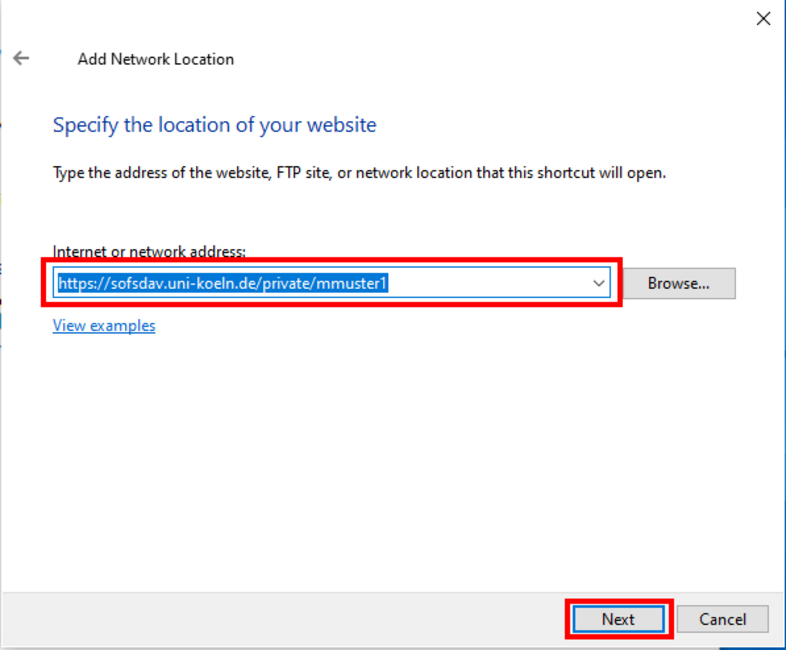Image resolution: width=786 pixels, height=650 pixels.
Task: Click the Internet or network address label
Action: pos(149,251)
